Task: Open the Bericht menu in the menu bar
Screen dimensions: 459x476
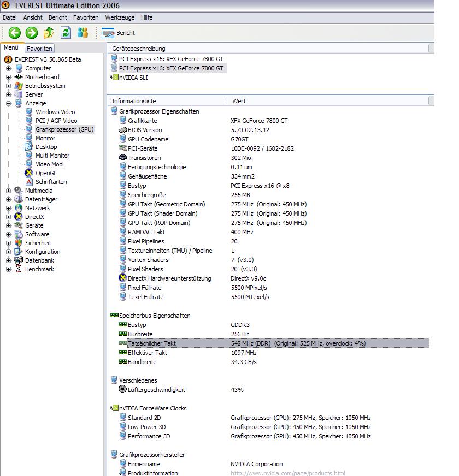Action: [x=58, y=17]
